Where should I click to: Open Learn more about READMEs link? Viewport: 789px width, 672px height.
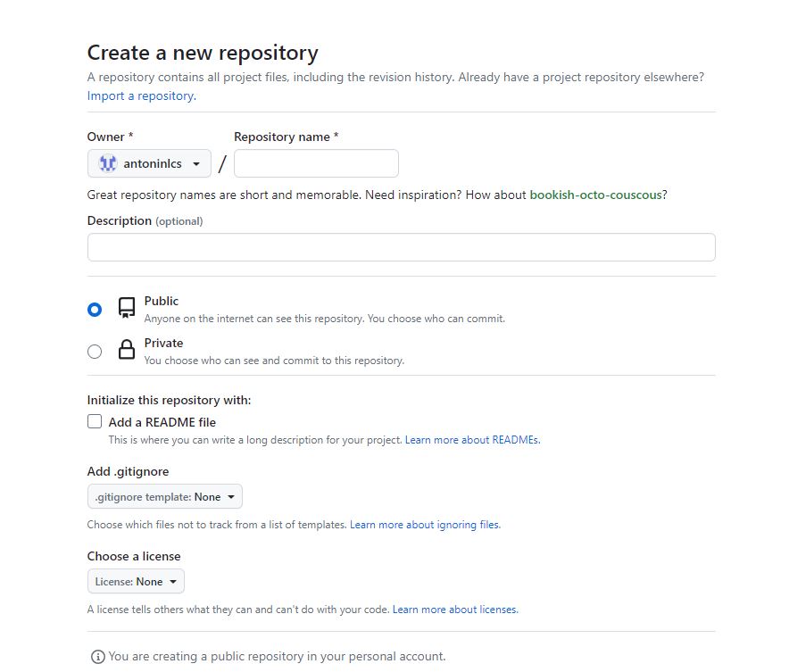click(472, 440)
